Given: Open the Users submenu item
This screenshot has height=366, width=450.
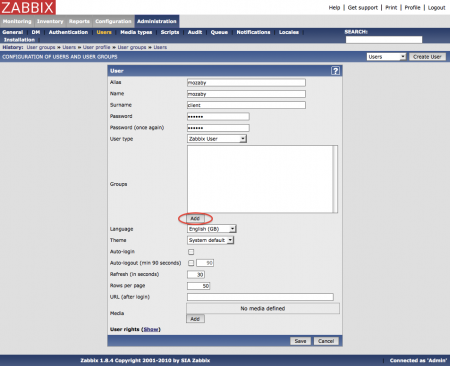Looking at the screenshot, I should click(104, 32).
